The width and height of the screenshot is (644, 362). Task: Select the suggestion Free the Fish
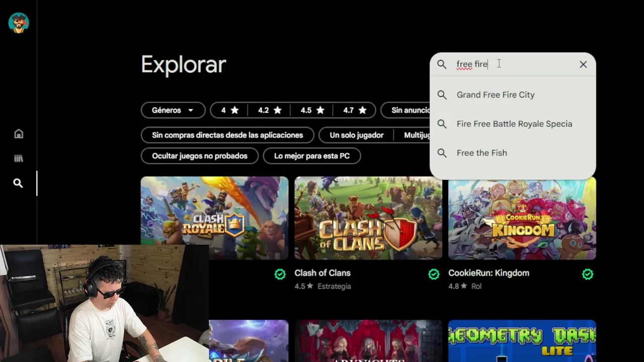(x=513, y=153)
